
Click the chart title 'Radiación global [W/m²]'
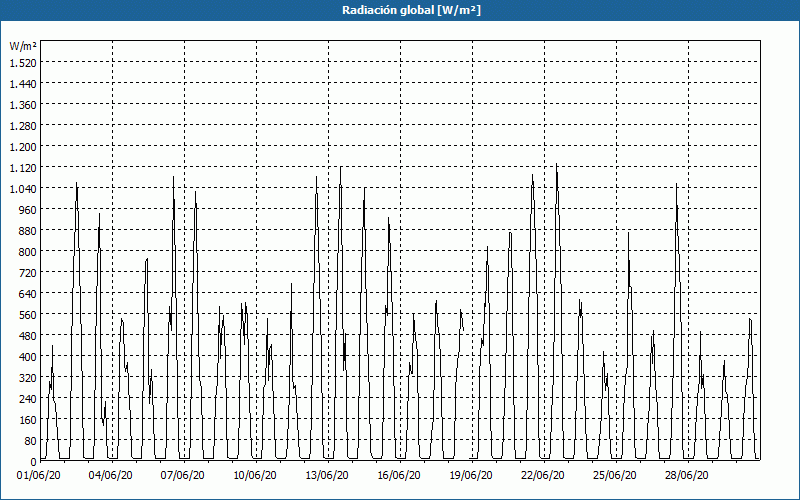[x=411, y=10]
